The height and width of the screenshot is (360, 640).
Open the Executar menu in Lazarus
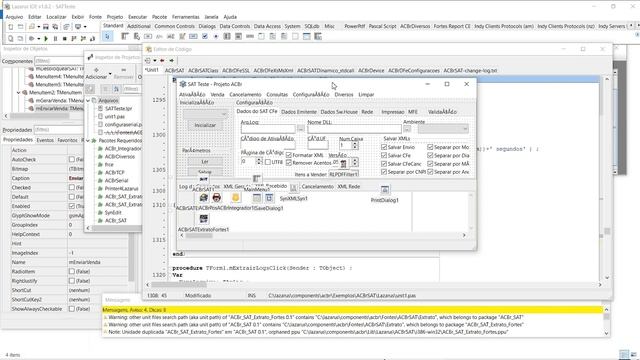tap(138, 17)
